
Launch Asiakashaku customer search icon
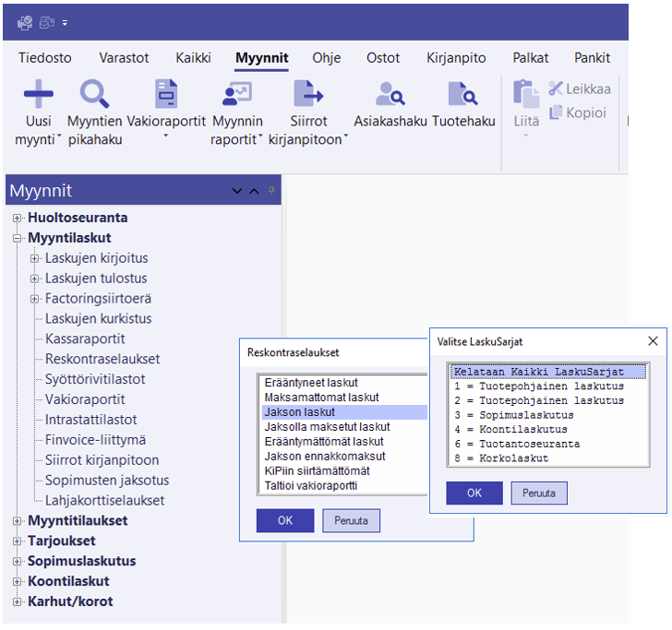click(x=390, y=94)
